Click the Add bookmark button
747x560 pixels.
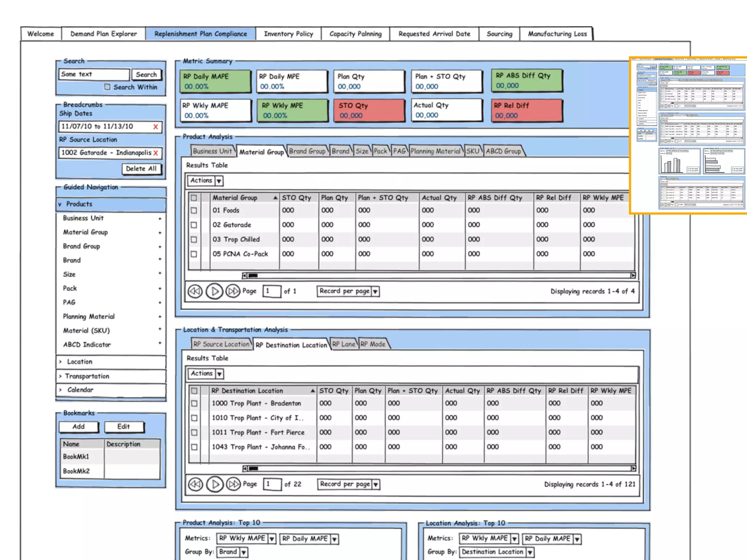[78, 427]
